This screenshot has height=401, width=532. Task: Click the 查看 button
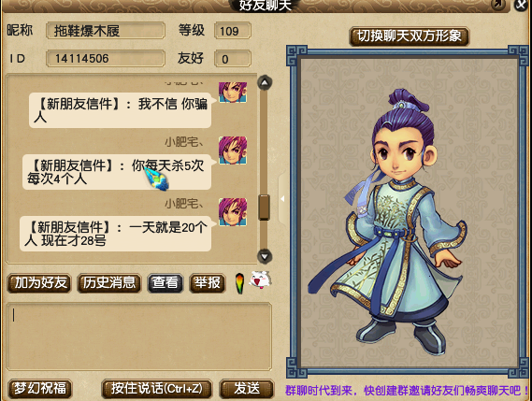point(165,283)
